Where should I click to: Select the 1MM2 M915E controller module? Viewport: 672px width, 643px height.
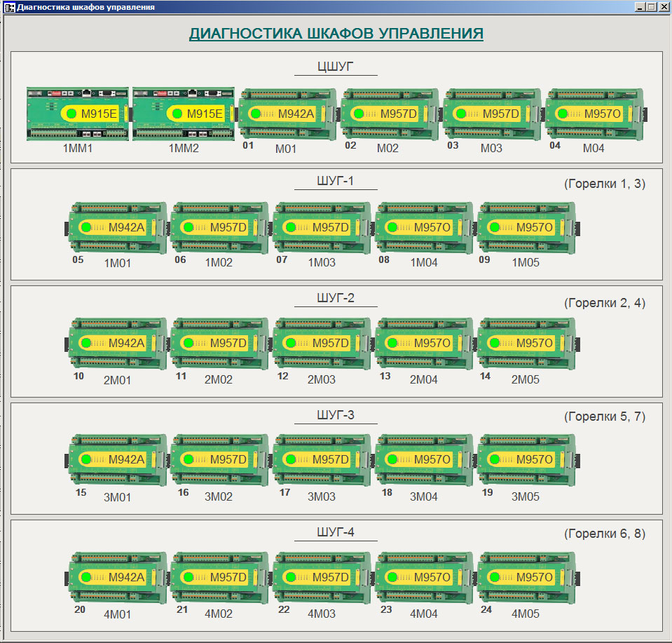(183, 114)
